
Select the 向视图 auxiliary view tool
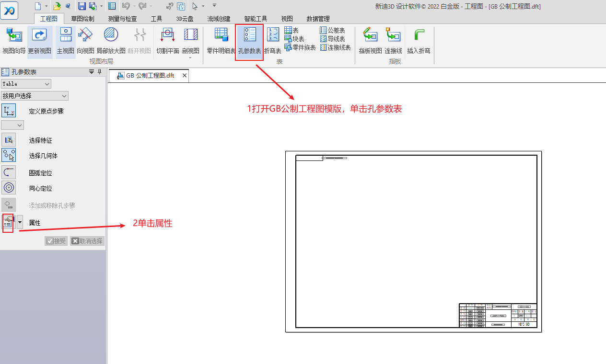pyautogui.click(x=85, y=41)
